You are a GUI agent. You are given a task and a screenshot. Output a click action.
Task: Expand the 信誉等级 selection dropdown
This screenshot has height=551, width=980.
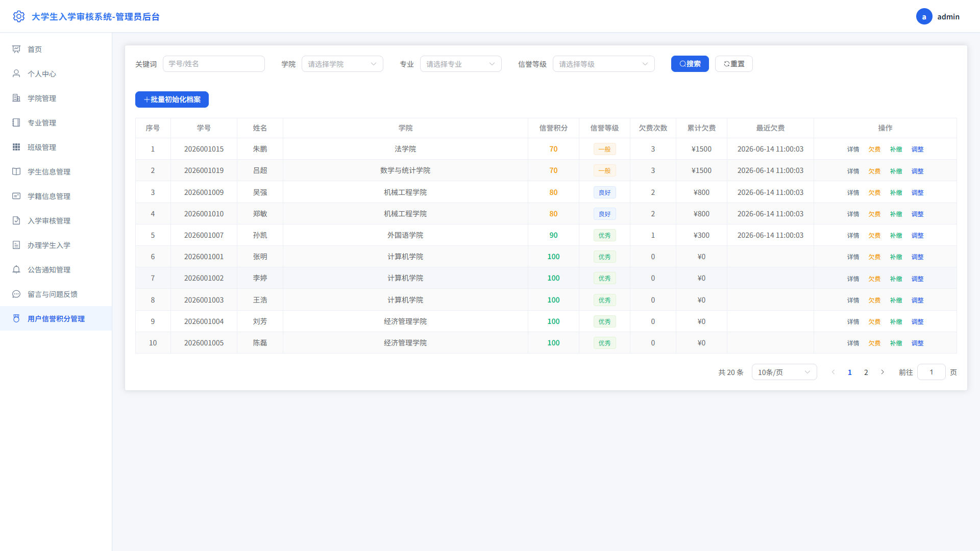604,64
